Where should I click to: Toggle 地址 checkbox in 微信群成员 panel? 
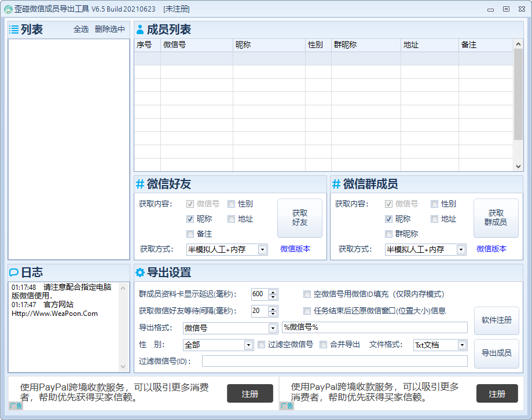(x=434, y=219)
